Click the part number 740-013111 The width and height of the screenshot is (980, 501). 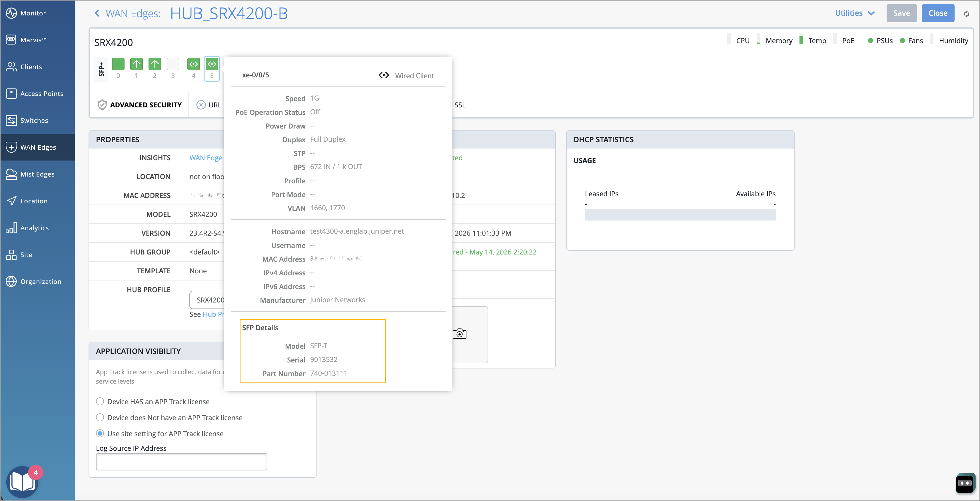[x=329, y=373]
